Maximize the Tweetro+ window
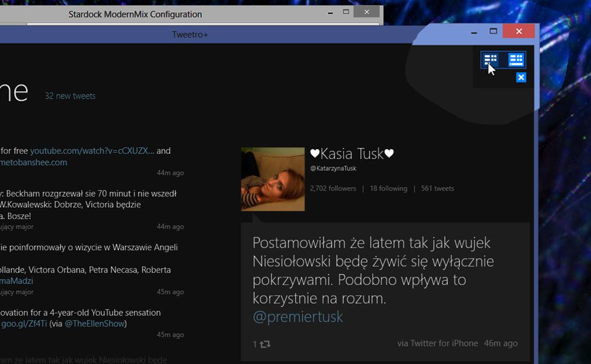 click(494, 32)
